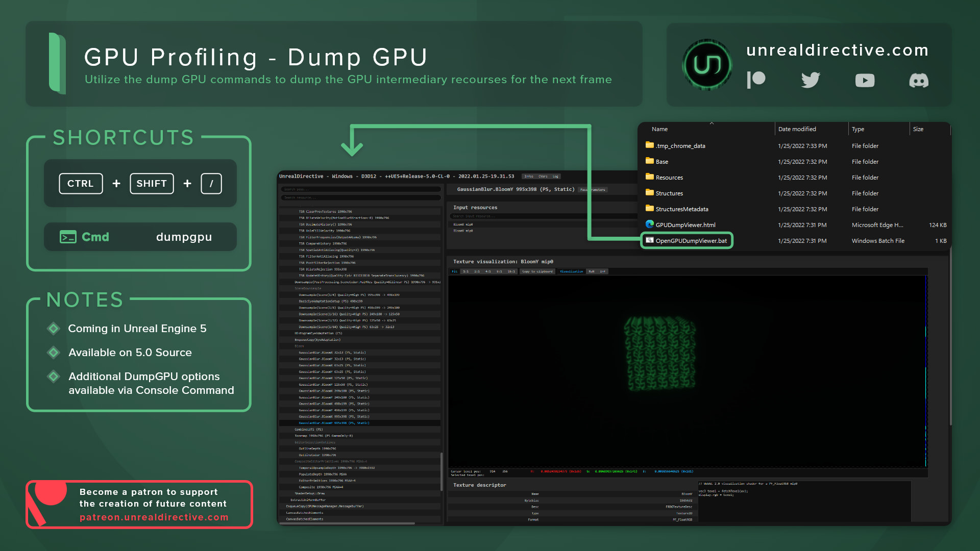
Task: Click the Search pass input field
Action: pyautogui.click(x=360, y=189)
